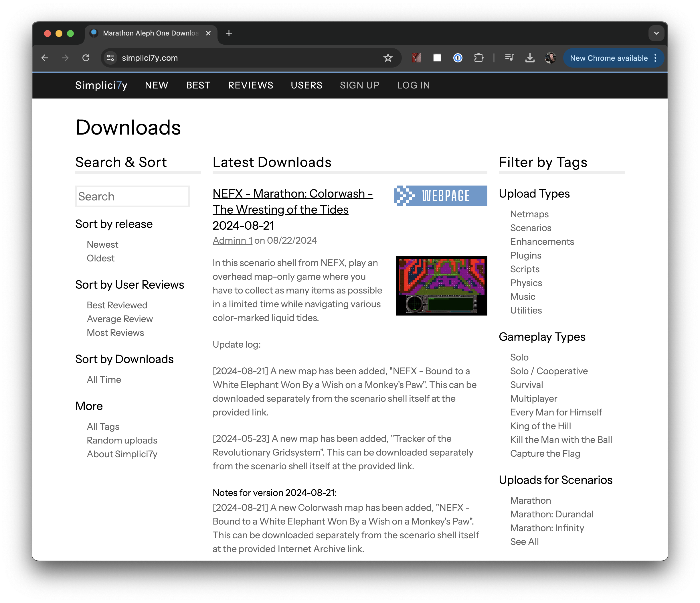Open the REVIEWS menu item
Viewport: 700px width, 603px height.
[251, 85]
